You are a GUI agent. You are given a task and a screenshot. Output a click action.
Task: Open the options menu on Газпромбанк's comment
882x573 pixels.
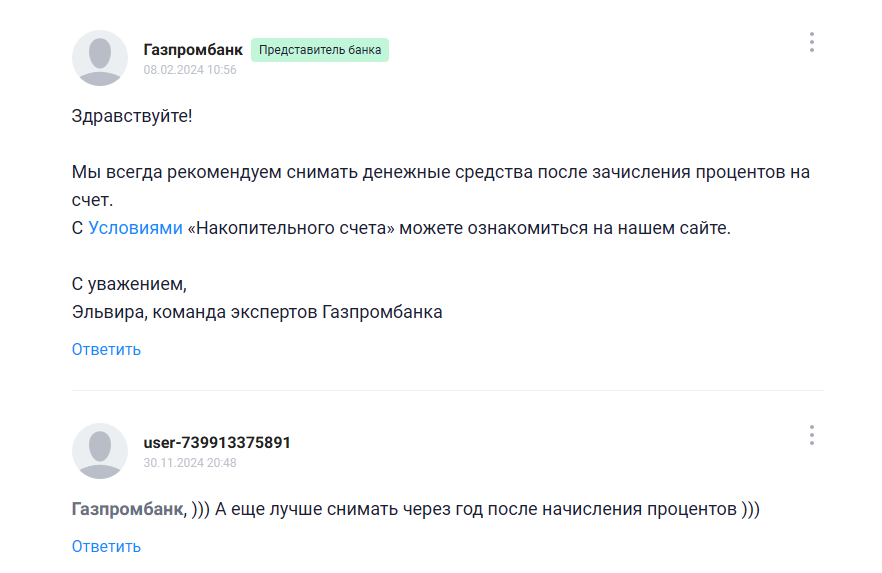pos(811,42)
